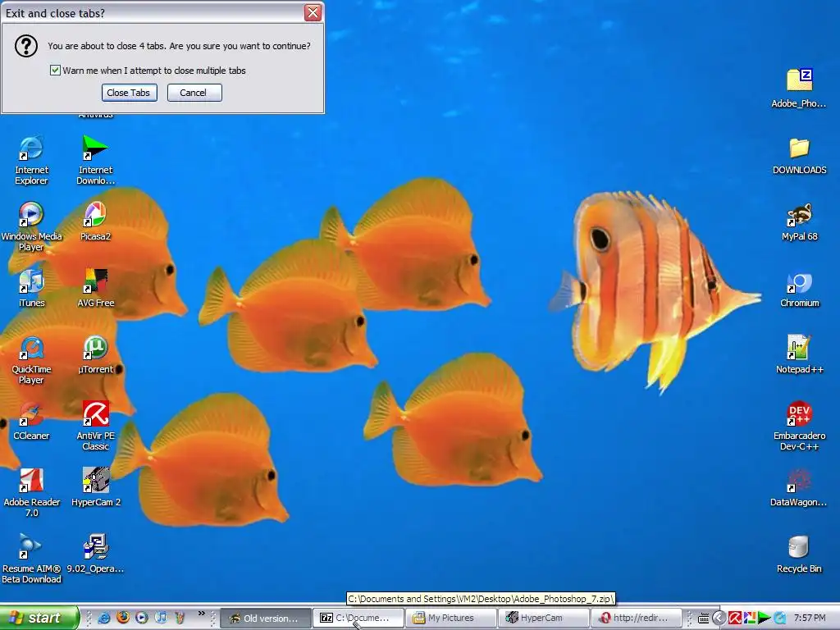
Task: Expand hidden Quick Launch items chevron
Action: click(202, 614)
